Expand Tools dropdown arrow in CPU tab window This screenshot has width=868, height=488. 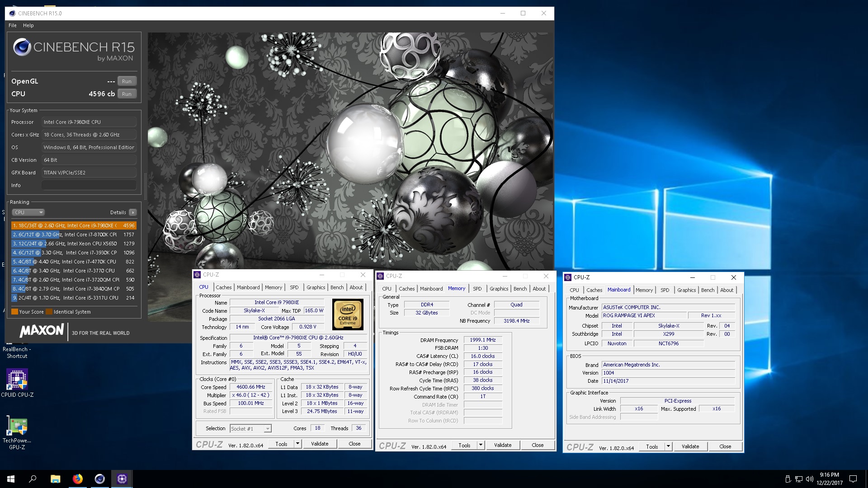tap(297, 444)
